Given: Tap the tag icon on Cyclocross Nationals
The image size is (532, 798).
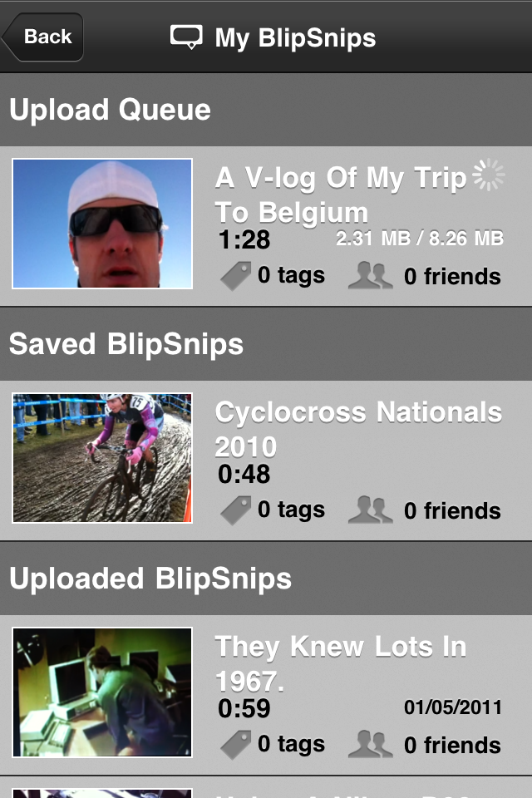Looking at the screenshot, I should point(235,510).
